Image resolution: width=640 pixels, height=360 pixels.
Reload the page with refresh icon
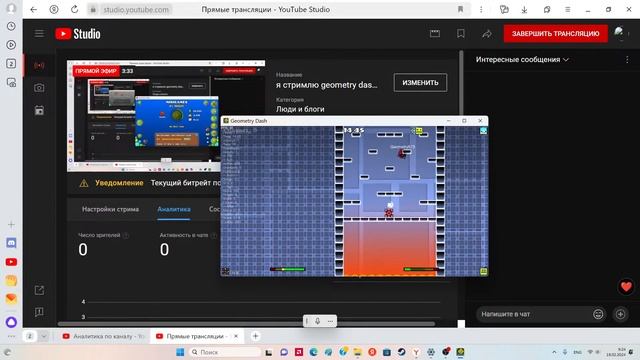(x=74, y=9)
